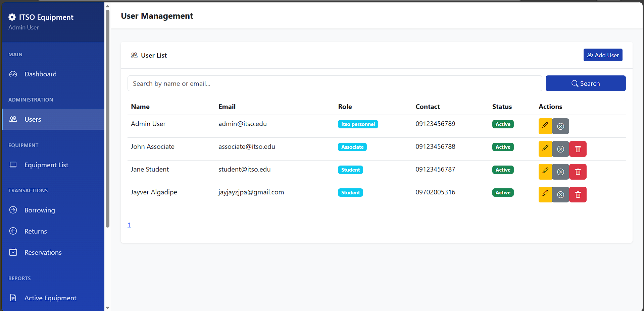Delete John Associate using the trash icon
Viewport: 644px width, 311px height.
tap(578, 149)
